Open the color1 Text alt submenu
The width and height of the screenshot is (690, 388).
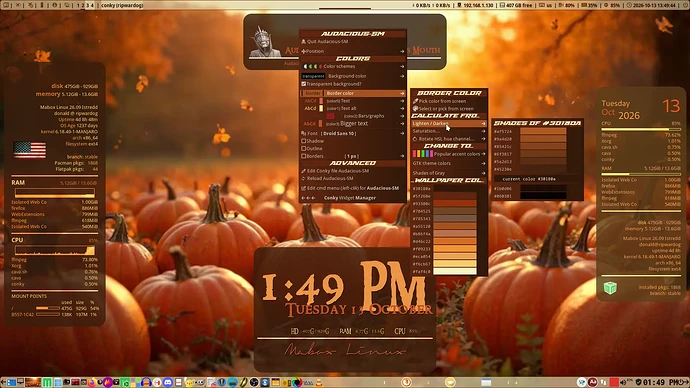352,108
